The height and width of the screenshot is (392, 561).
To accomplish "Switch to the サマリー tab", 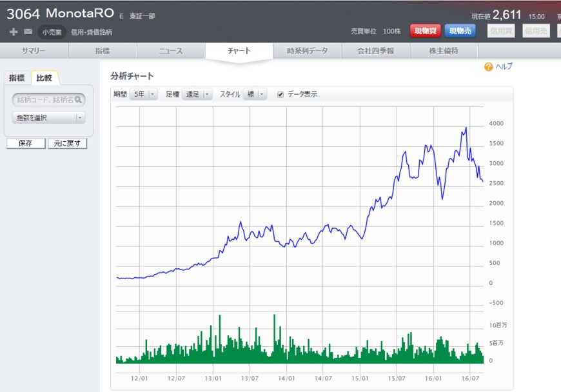I will pos(34,51).
